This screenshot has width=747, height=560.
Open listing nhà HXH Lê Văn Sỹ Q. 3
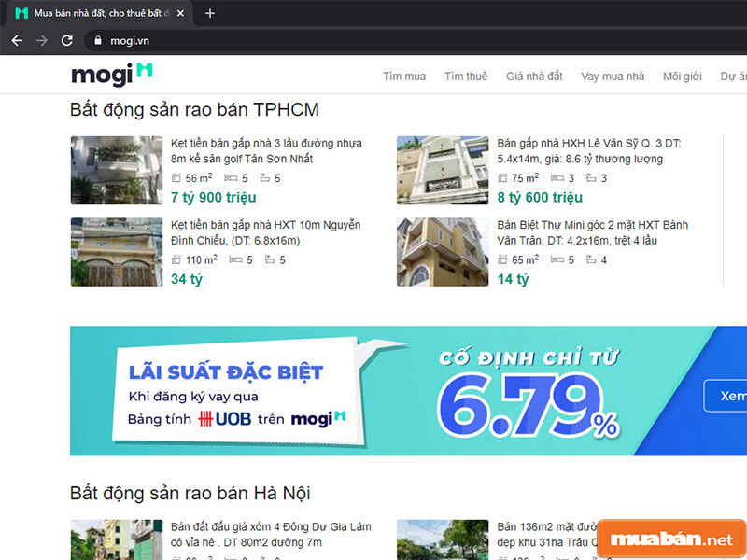589,151
